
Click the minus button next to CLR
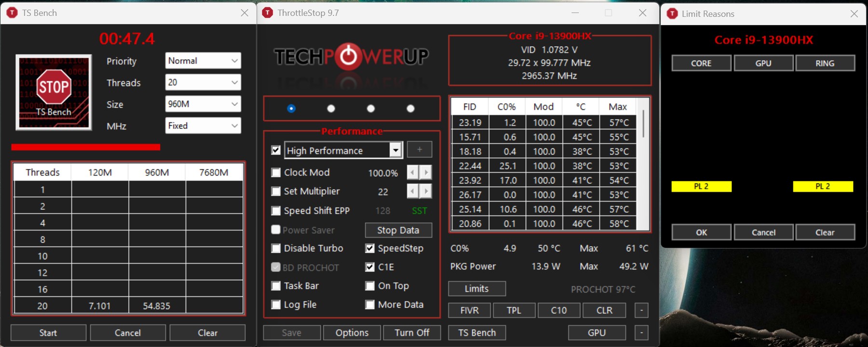641,310
